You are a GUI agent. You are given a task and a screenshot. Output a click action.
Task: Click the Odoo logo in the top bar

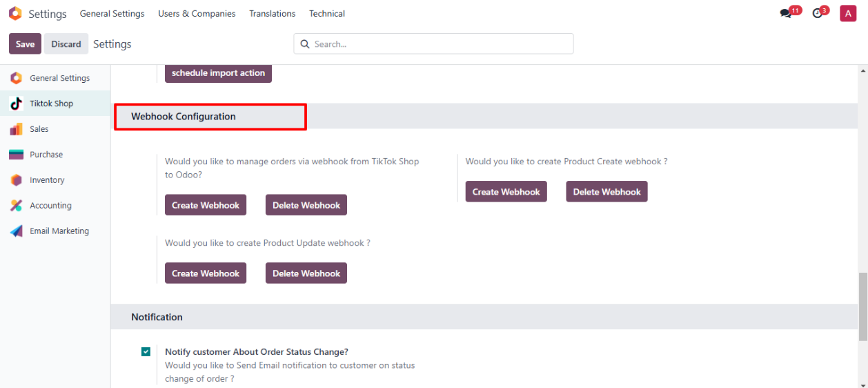pos(15,13)
